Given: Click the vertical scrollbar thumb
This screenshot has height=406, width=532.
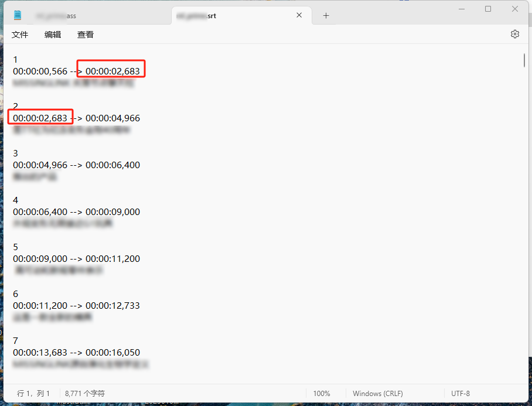Looking at the screenshot, I should [x=524, y=59].
